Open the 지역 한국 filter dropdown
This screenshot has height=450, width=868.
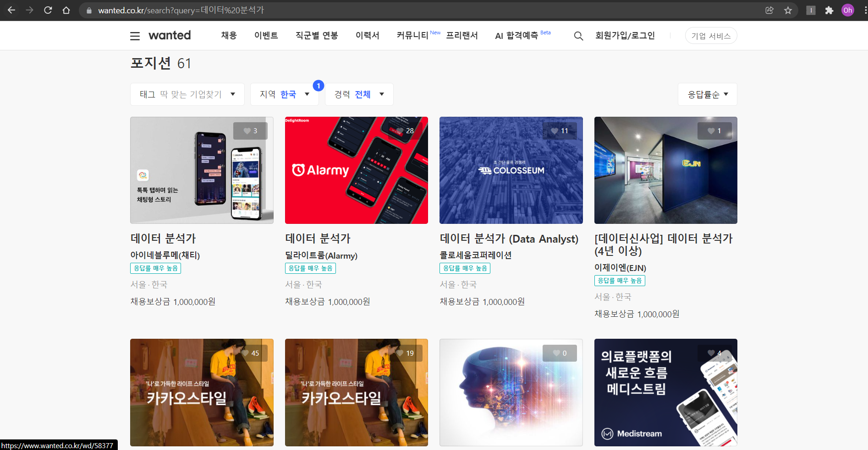coord(285,94)
